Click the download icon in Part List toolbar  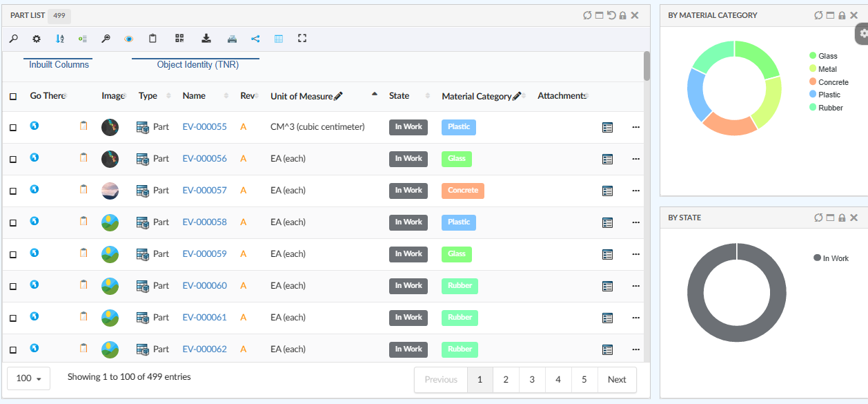[206, 39]
